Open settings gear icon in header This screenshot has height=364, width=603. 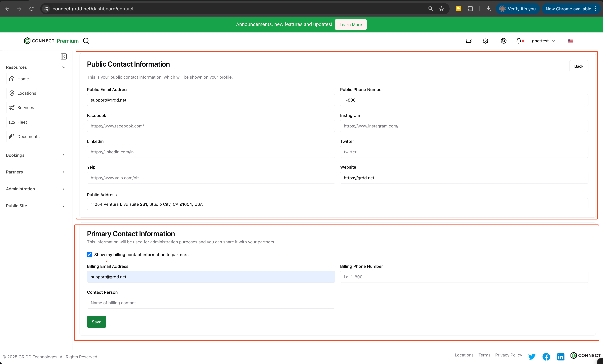[x=486, y=41]
